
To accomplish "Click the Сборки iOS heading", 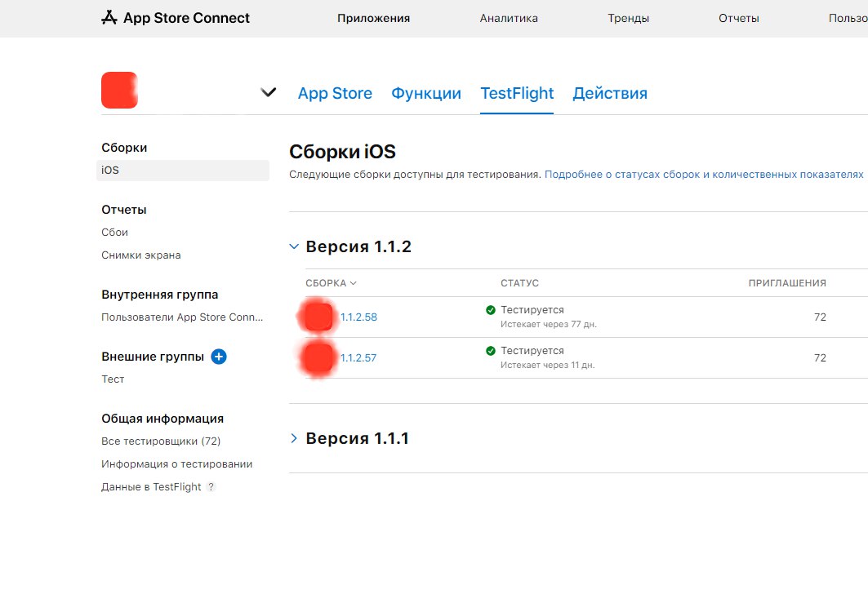I will click(343, 152).
